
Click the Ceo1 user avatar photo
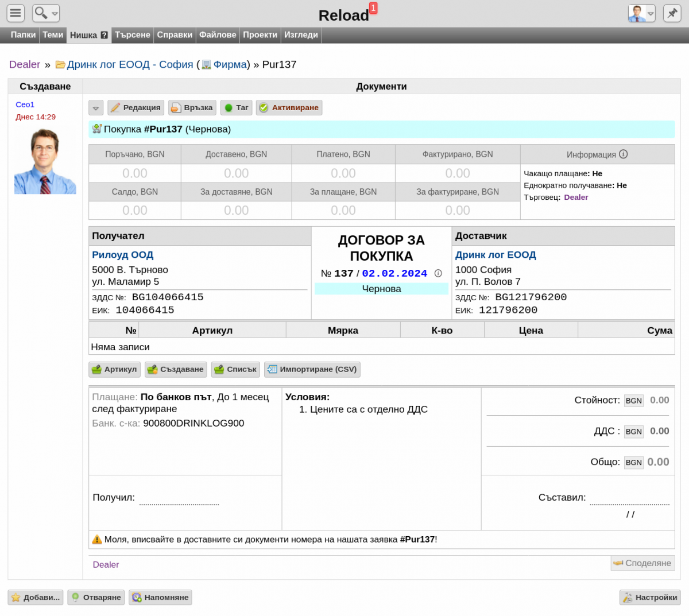(x=45, y=161)
